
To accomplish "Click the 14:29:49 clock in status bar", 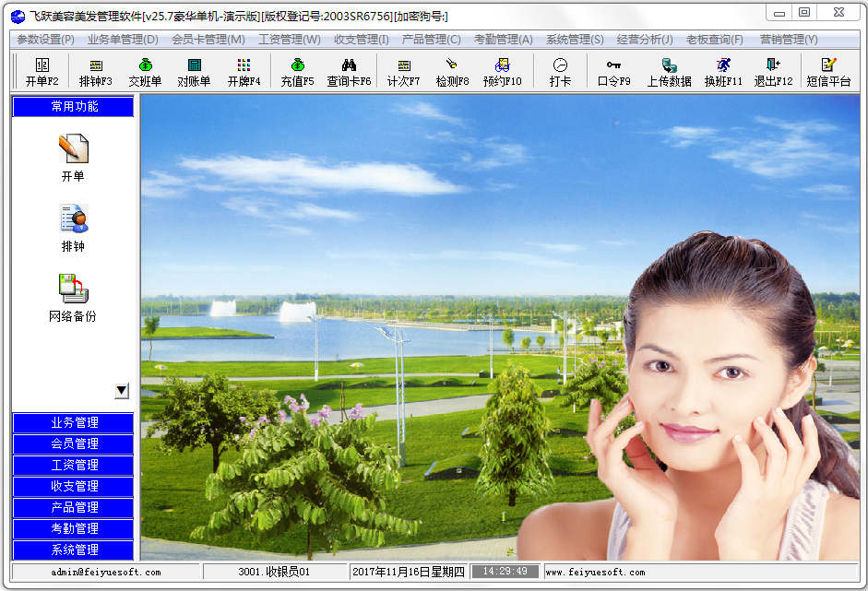I will click(x=505, y=572).
